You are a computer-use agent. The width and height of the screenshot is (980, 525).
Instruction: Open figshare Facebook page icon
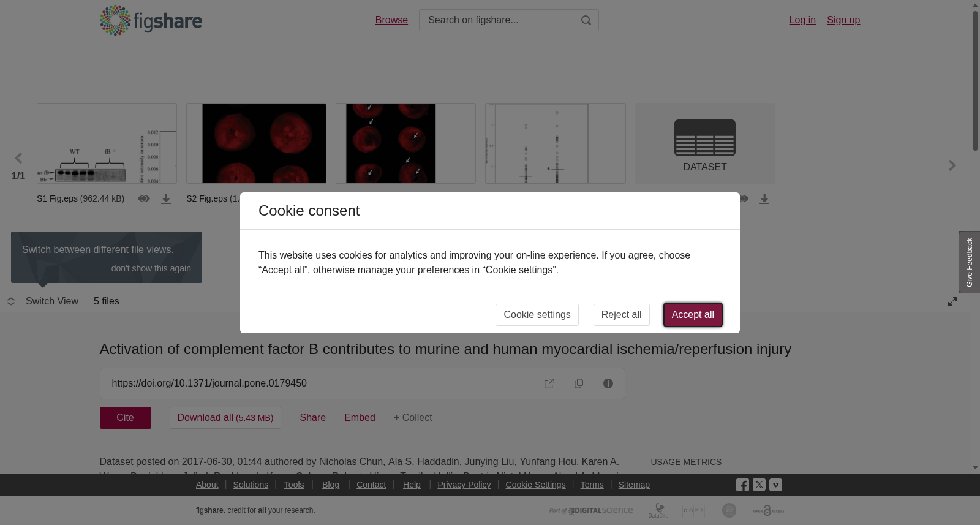pos(742,485)
